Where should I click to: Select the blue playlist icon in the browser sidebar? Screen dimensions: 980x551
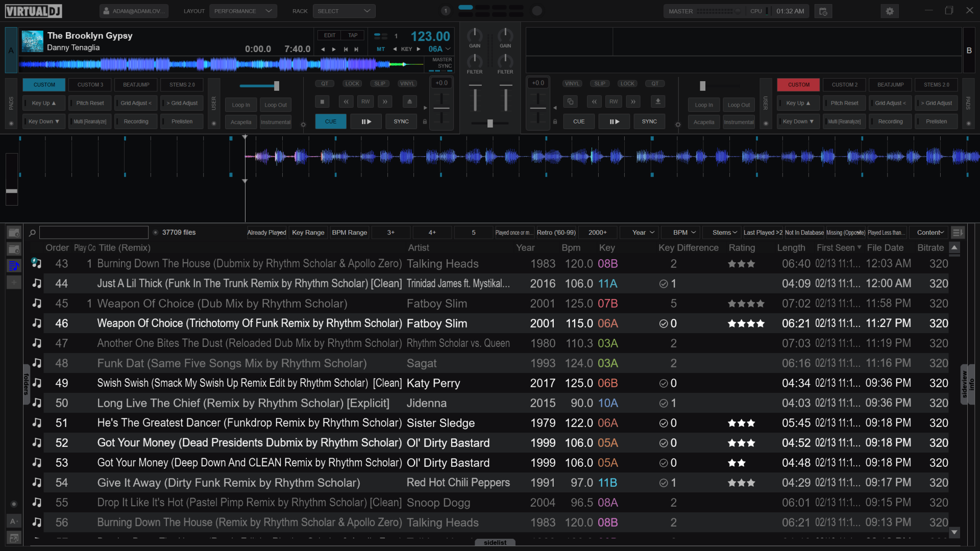coord(14,265)
